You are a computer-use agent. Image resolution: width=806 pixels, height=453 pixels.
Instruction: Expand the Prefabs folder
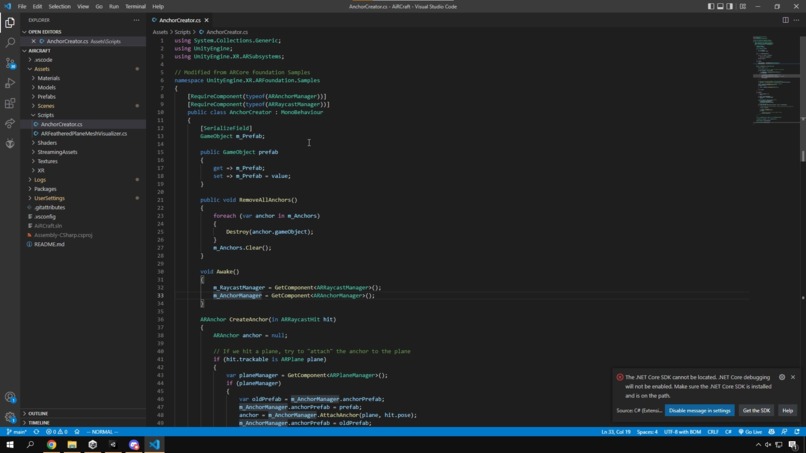point(83,97)
